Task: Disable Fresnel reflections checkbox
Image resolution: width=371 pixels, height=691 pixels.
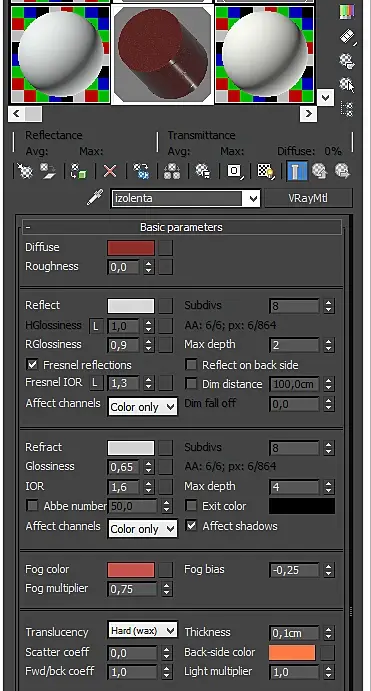Action: (32, 364)
